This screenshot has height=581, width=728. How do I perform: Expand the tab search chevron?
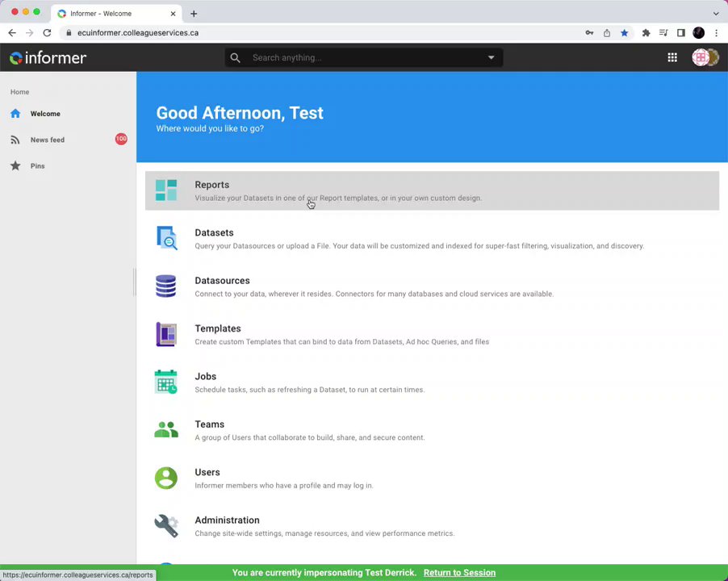point(716,14)
